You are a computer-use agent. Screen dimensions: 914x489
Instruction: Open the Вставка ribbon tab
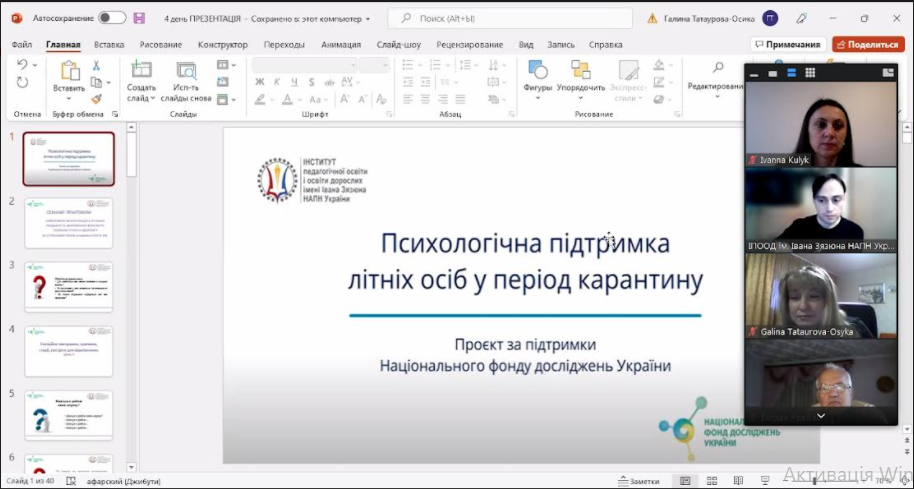click(x=109, y=45)
